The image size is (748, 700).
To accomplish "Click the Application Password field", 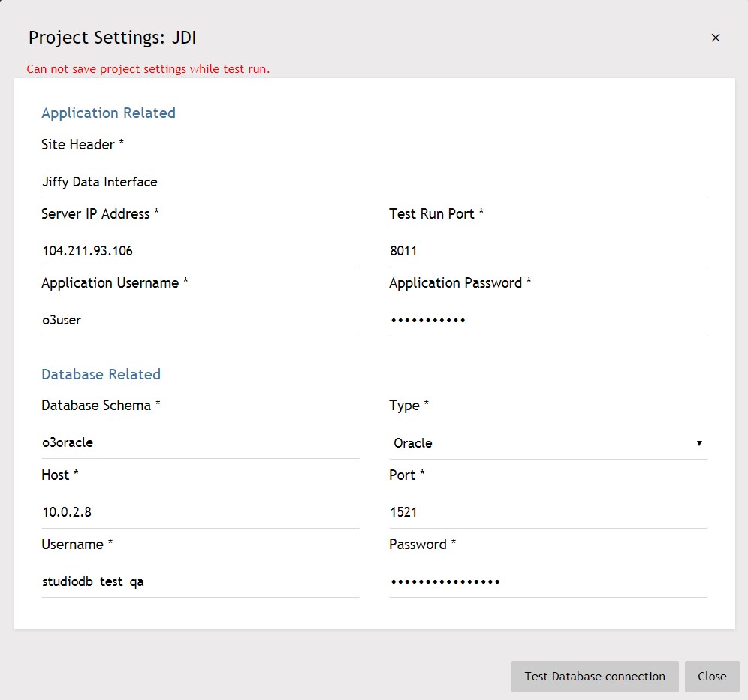I will click(x=548, y=320).
